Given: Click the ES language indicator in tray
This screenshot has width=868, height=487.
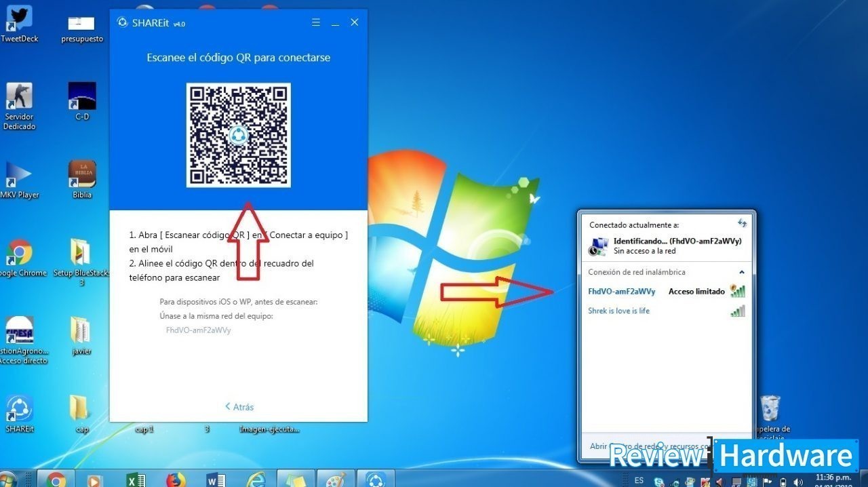Looking at the screenshot, I should tap(639, 480).
